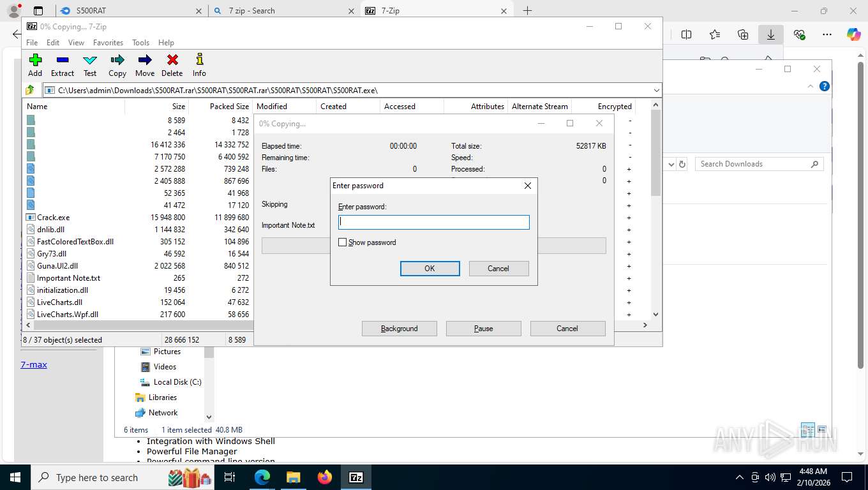This screenshot has width=868, height=490.
Task: Toggle the Show password checkbox
Action: pos(342,242)
